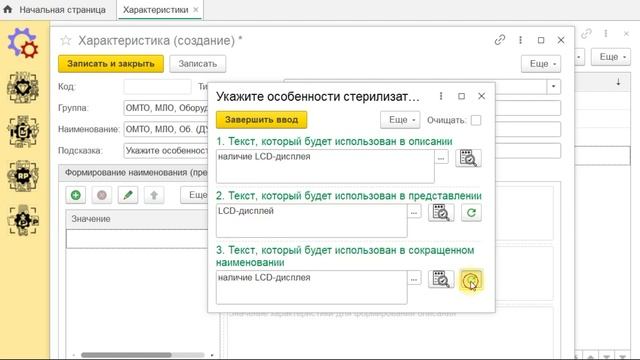Open ellipsis button for description text
Screen dimensions: 640x360
coord(441,157)
